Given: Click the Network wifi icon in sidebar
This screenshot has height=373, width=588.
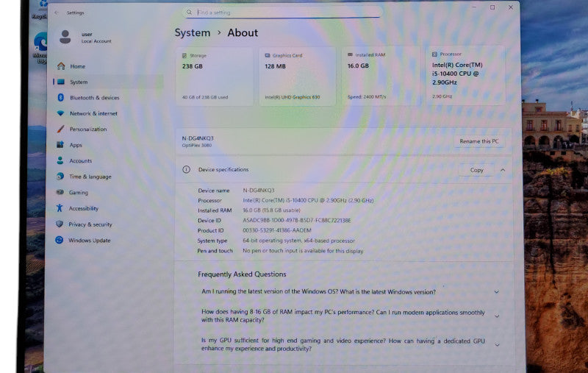Looking at the screenshot, I should pyautogui.click(x=60, y=113).
